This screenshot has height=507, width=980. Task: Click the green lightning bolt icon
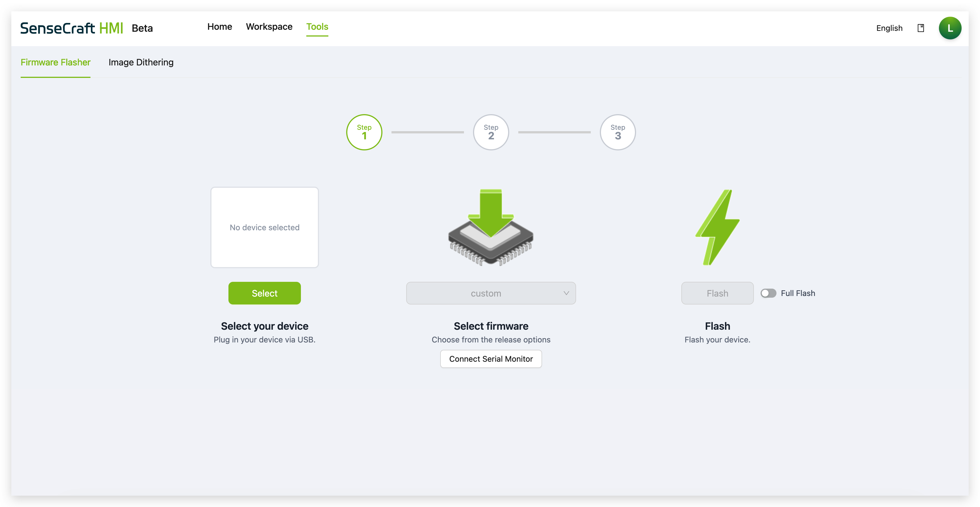tap(718, 228)
